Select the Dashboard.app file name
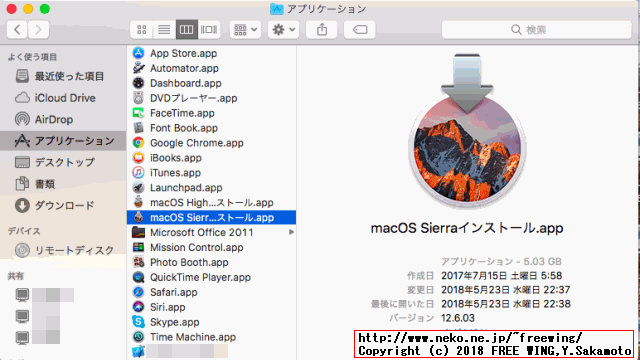Screen dimensions: 640x360 pos(186,83)
